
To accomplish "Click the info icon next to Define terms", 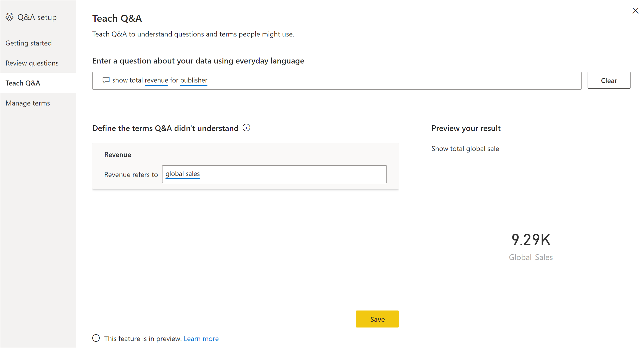I will click(246, 128).
